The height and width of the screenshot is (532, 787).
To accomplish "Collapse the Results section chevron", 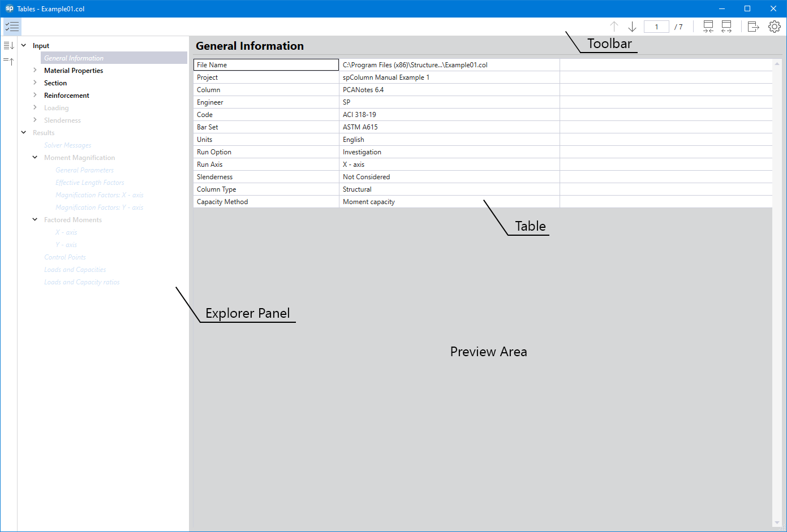I will [x=23, y=132].
